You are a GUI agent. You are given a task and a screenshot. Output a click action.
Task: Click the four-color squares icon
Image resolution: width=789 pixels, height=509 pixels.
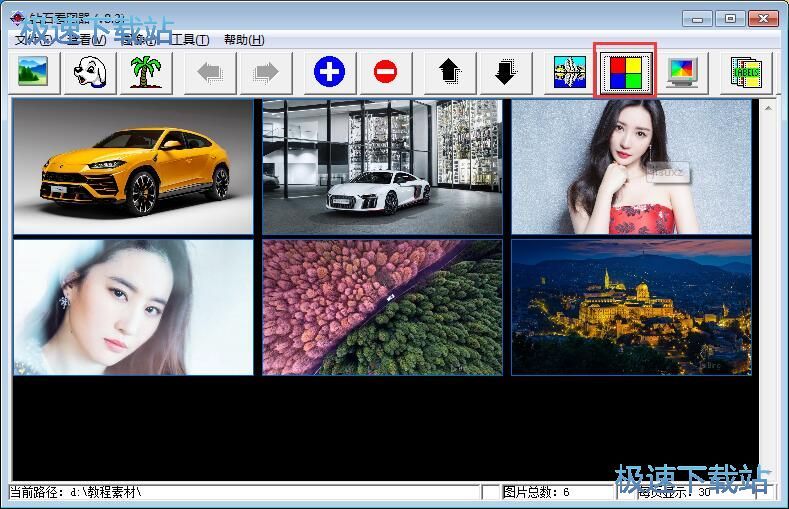[x=626, y=72]
